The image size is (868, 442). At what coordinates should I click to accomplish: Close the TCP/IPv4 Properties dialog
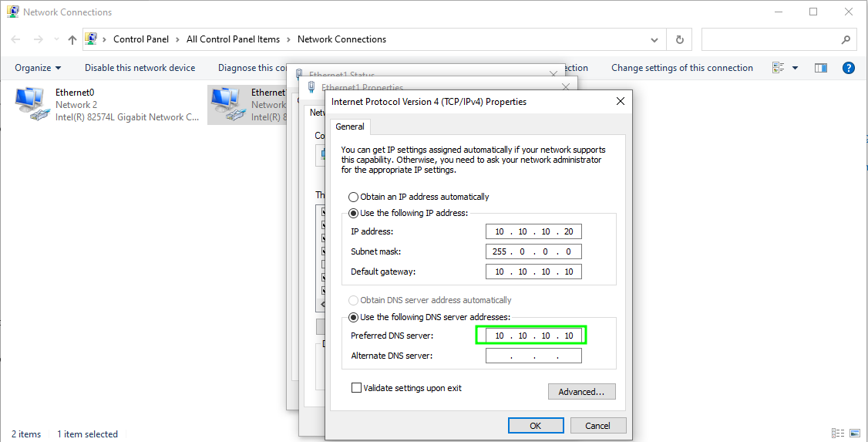tap(620, 101)
